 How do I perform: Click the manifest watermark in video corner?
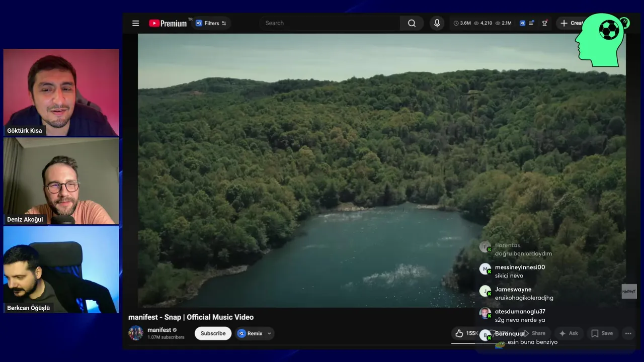pos(629,292)
